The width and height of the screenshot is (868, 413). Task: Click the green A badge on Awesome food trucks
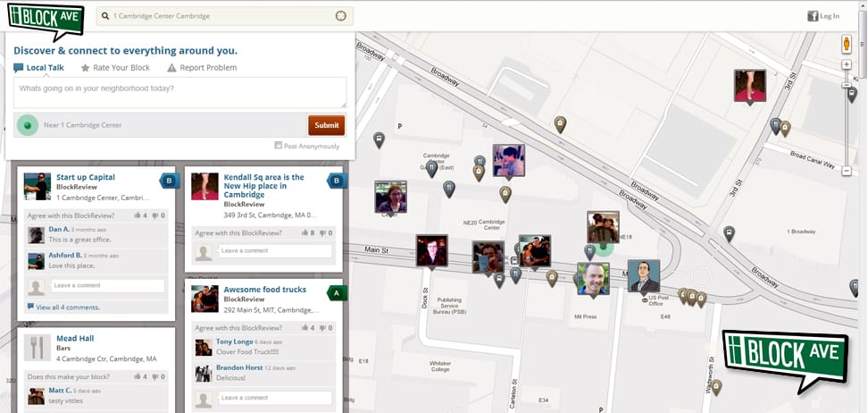click(338, 292)
